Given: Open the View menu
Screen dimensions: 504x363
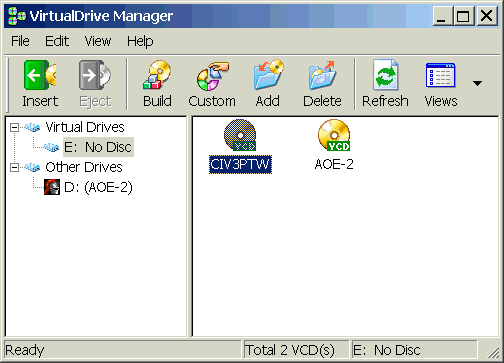Looking at the screenshot, I should point(98,41).
